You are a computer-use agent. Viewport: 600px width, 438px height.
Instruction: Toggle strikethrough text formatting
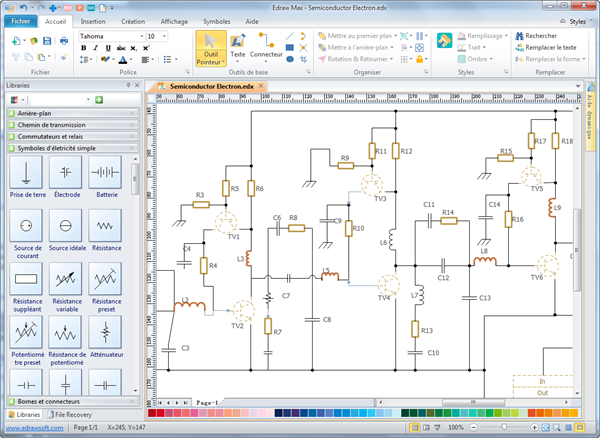pos(121,48)
